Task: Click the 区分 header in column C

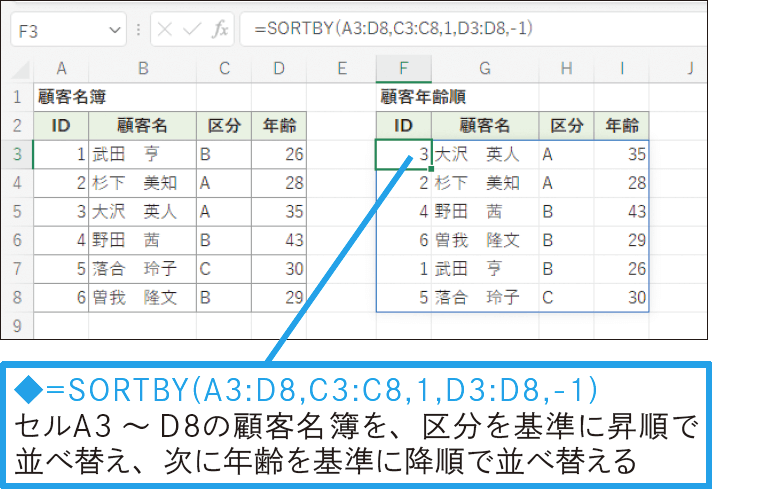Action: pos(224,126)
